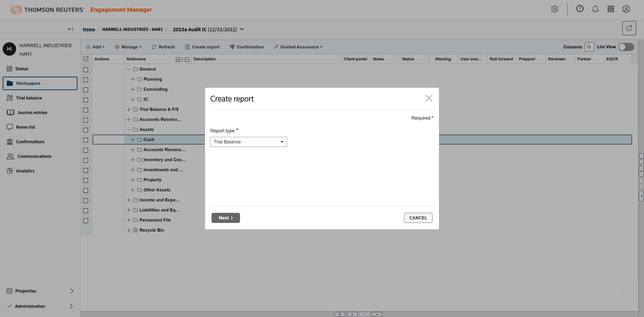Open the notifications bell
Viewport: 644px width, 317px height.
tap(595, 9)
